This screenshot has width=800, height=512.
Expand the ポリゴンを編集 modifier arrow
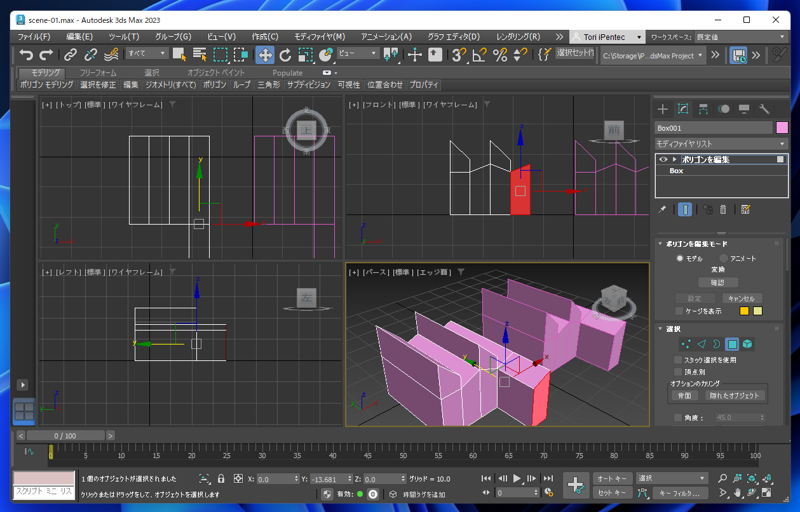pos(674,159)
